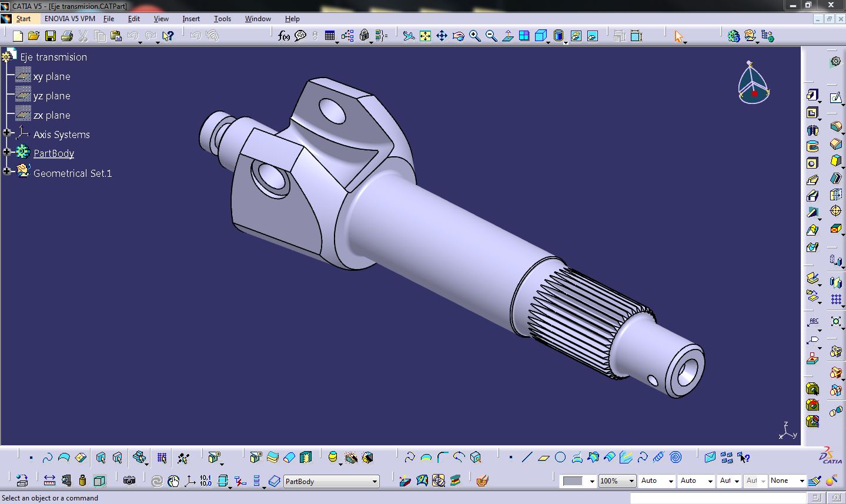Open the 100% transparency dropdown
Screen dimensions: 846x504
(x=631, y=481)
